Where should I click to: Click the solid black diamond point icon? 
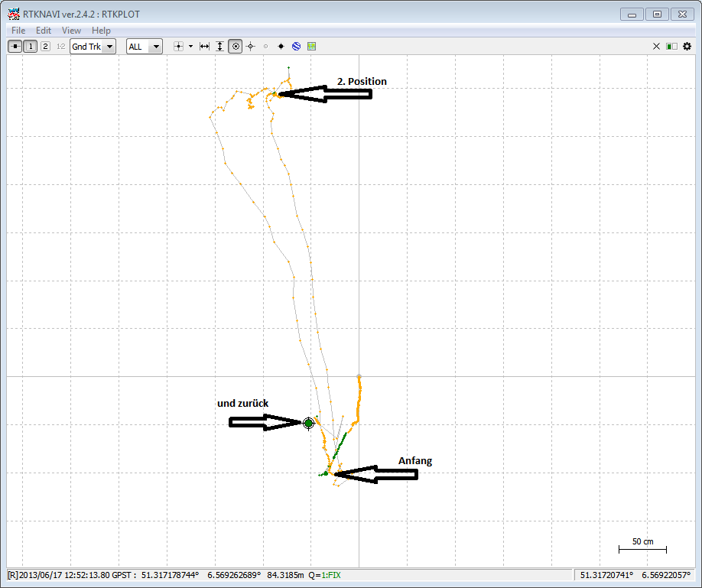coord(281,47)
